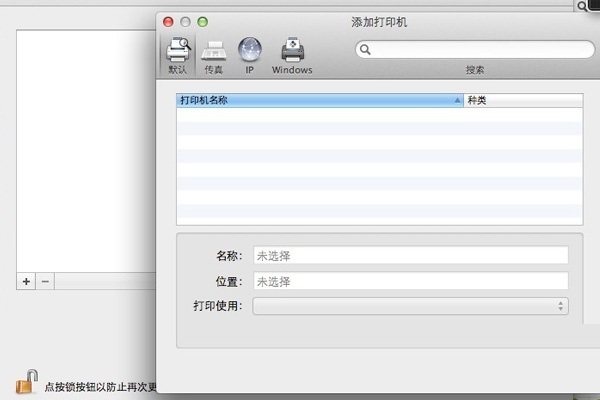Image resolution: width=600 pixels, height=400 pixels.
Task: Zoom the 添加打印机 window with the green button
Action: (202, 21)
